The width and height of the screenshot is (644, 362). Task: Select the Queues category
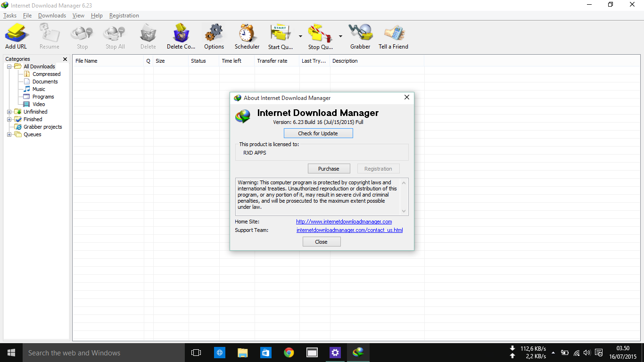click(32, 134)
